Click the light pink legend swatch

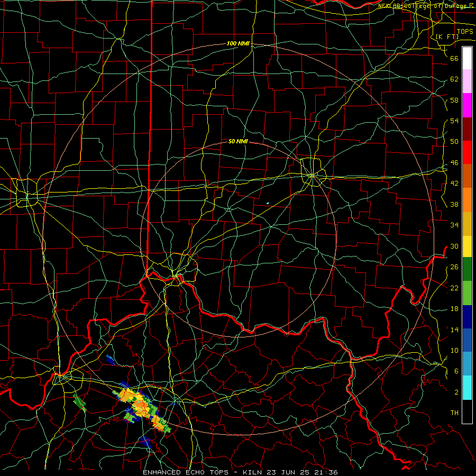tap(467, 81)
